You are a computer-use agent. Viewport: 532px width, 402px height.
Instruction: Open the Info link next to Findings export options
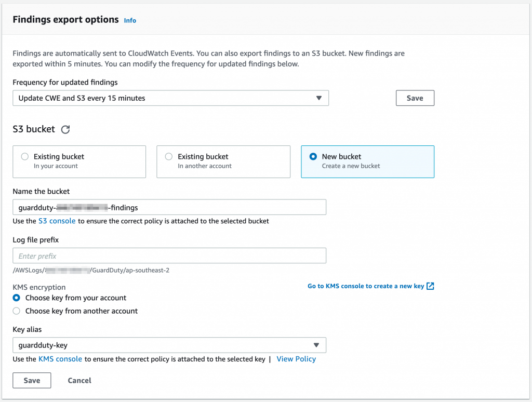tap(130, 20)
